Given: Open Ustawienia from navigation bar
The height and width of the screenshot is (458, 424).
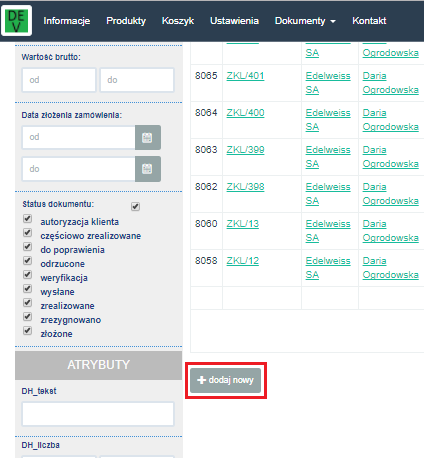Looking at the screenshot, I should coord(234,21).
